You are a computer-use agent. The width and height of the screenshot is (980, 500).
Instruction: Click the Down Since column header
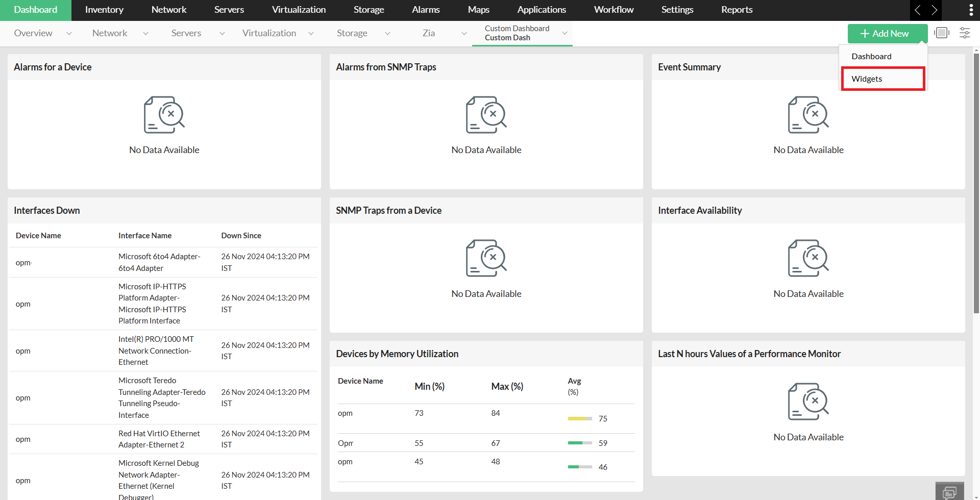[x=241, y=236]
